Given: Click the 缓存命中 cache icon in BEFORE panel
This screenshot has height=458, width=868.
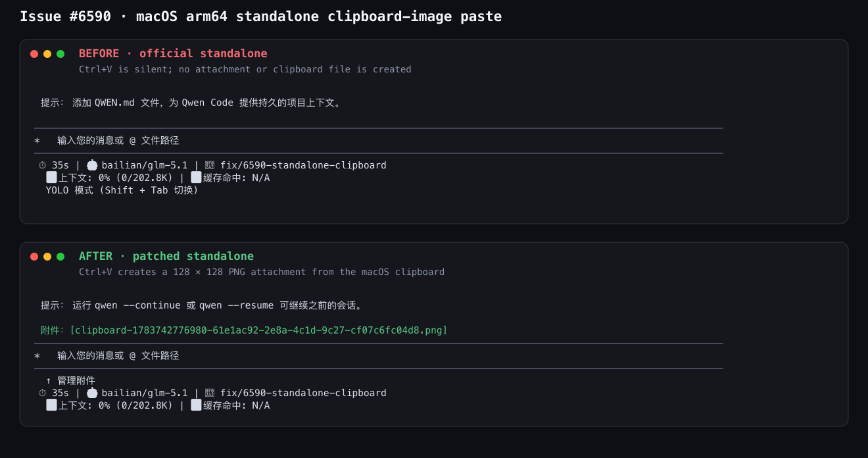Looking at the screenshot, I should point(196,177).
